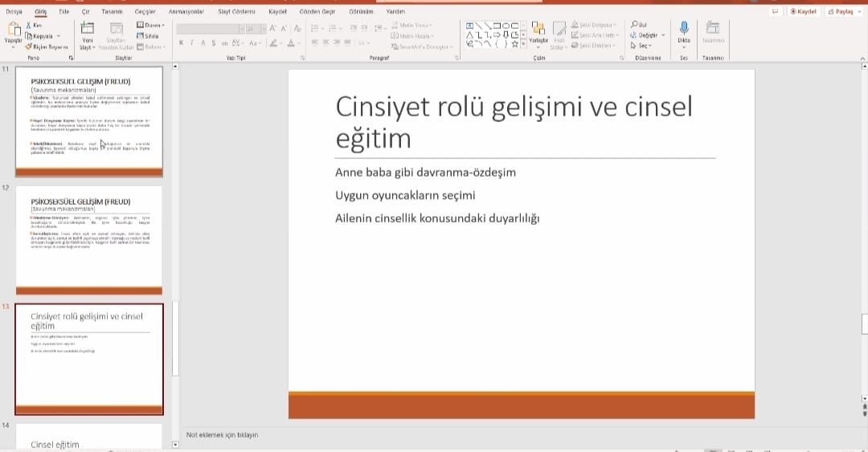Expand the shapes gallery more arrow

tap(523, 43)
